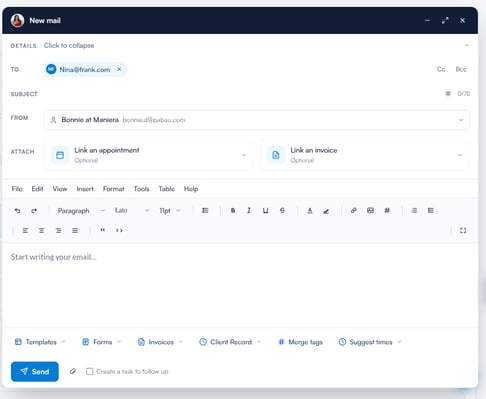
Task: Open the source code view
Action: click(119, 230)
